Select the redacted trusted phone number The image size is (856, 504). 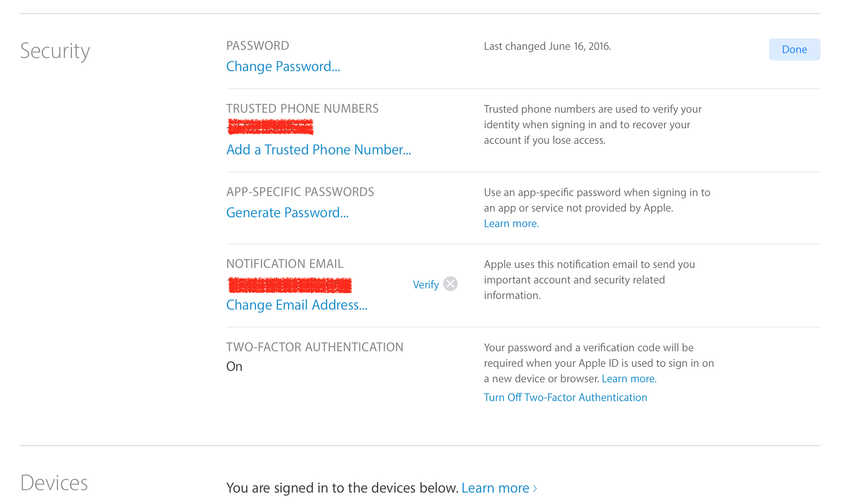click(x=270, y=127)
